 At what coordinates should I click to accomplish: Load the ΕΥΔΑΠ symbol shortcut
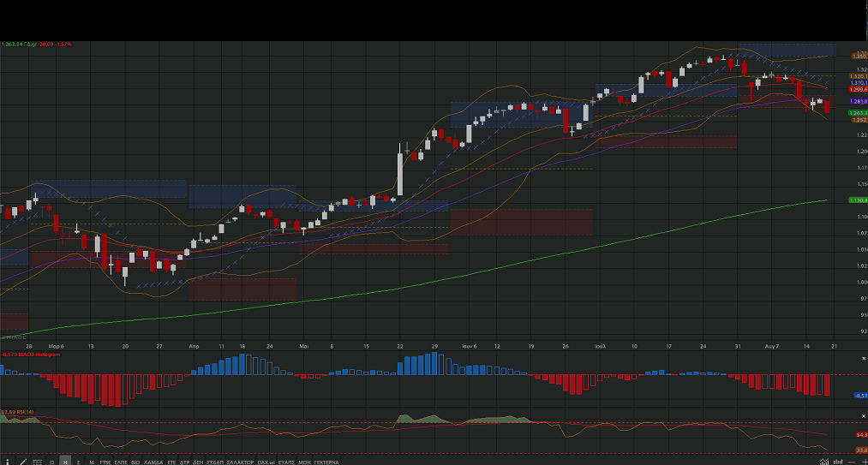point(215,462)
